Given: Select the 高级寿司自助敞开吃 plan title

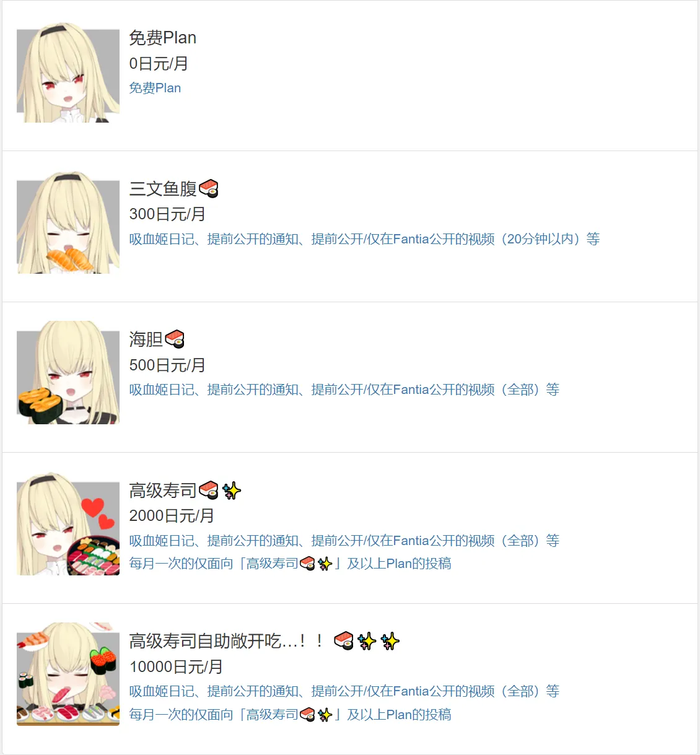Looking at the screenshot, I should point(265,641).
